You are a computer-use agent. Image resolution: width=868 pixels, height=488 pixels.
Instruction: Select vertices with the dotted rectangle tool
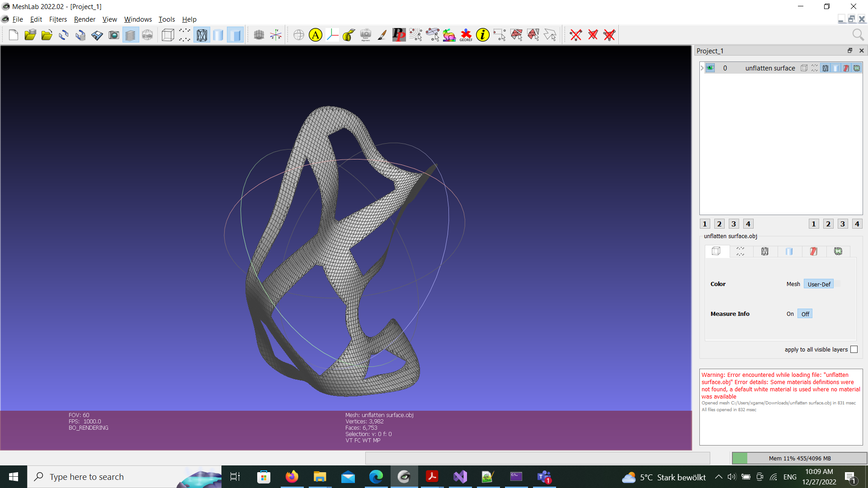(x=500, y=35)
